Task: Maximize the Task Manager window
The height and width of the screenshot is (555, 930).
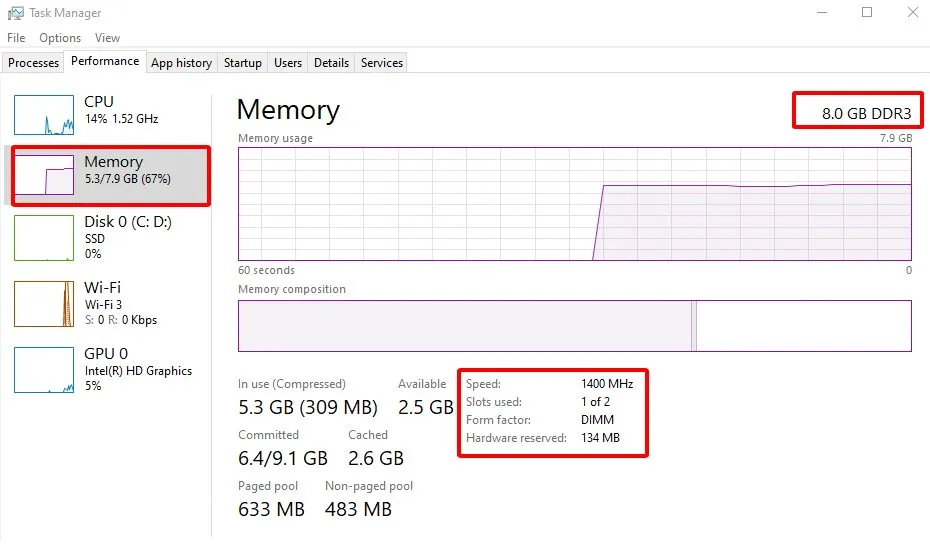Action: pyautogui.click(x=867, y=13)
